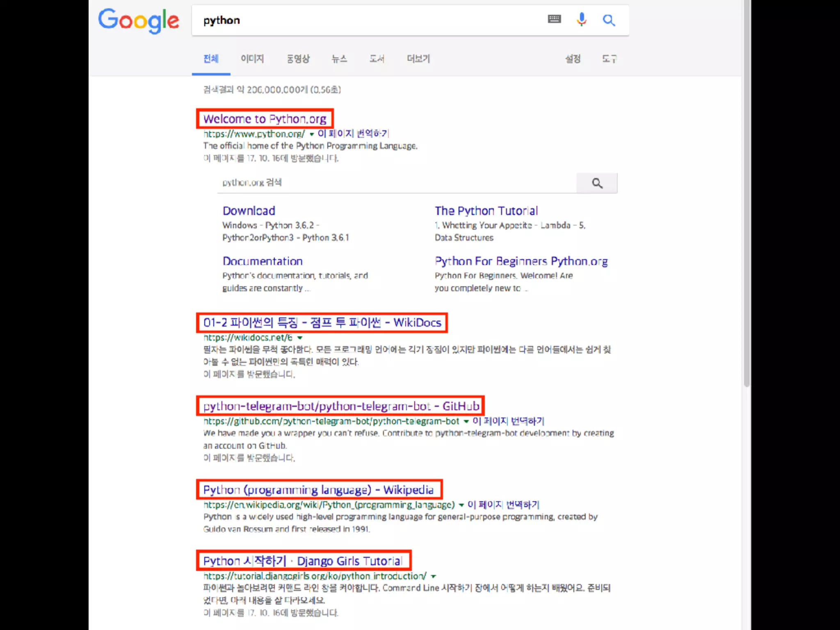Open the dropdown arrow beside wikidocs.net URL
Screen dimensions: 840x630
tap(300, 338)
